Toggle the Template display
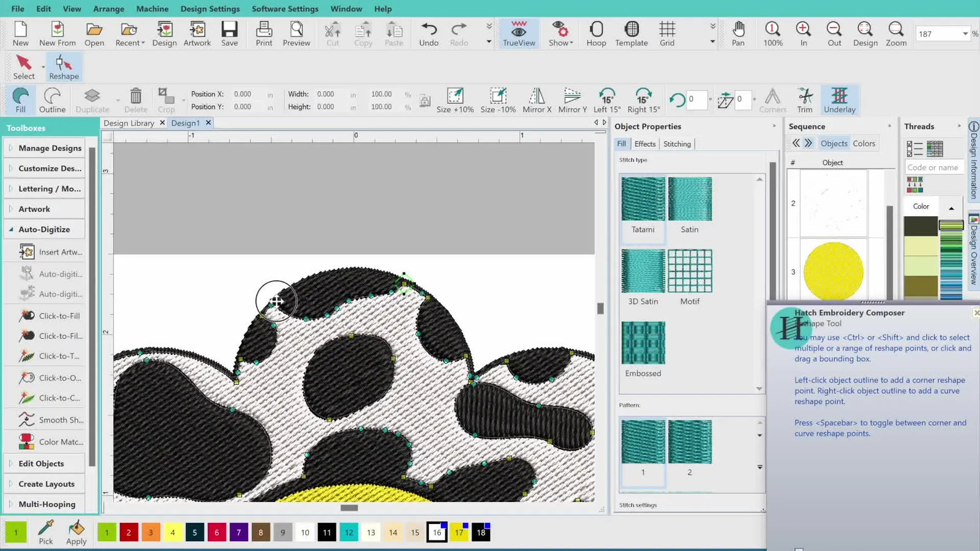This screenshot has width=980, height=551. tap(631, 34)
